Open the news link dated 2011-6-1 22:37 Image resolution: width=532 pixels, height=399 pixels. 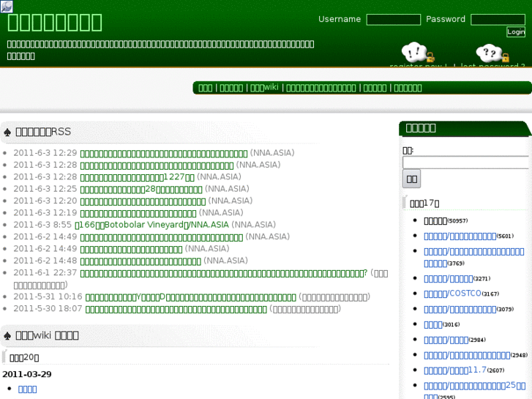(224, 273)
